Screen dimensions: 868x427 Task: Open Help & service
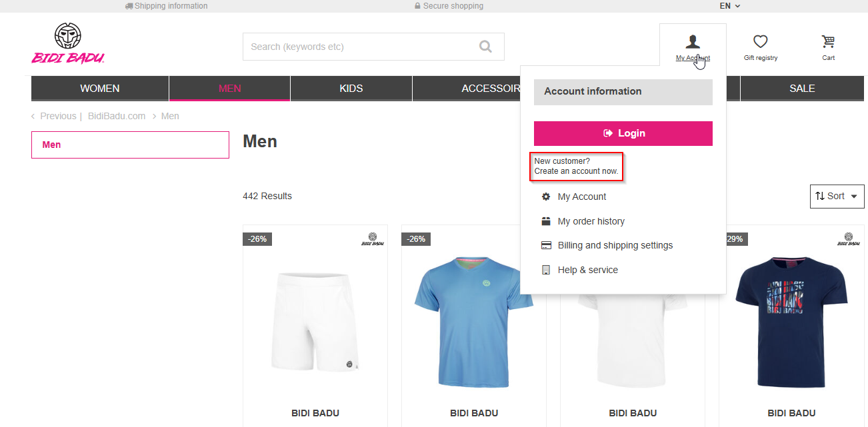point(588,270)
